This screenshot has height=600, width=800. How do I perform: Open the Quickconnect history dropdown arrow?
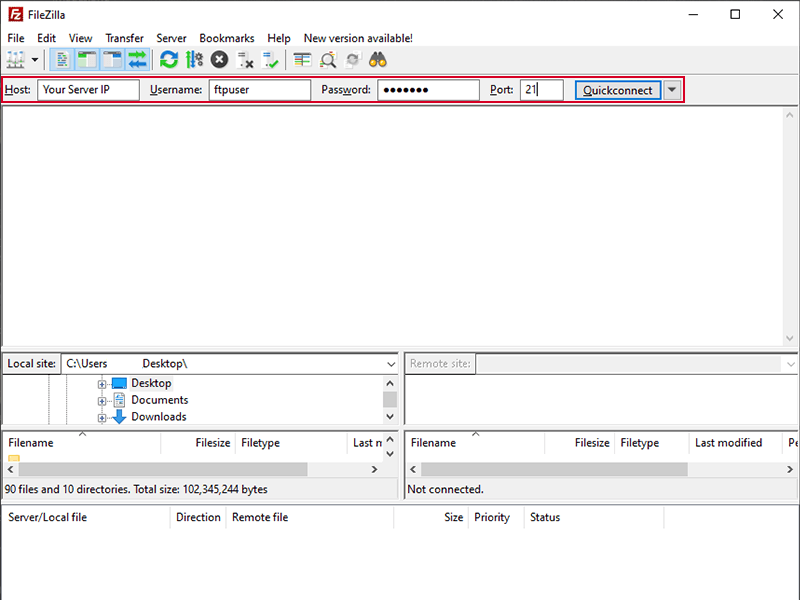[x=672, y=90]
